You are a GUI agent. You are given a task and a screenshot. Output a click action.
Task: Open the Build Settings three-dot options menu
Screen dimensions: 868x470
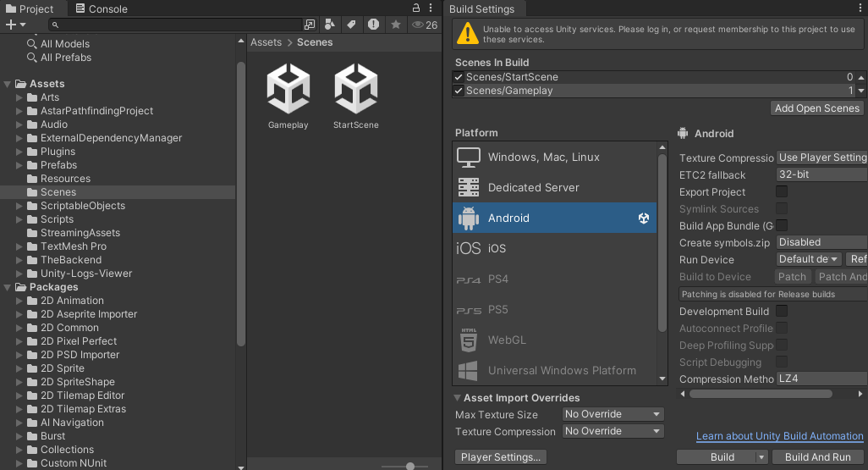[x=860, y=8]
